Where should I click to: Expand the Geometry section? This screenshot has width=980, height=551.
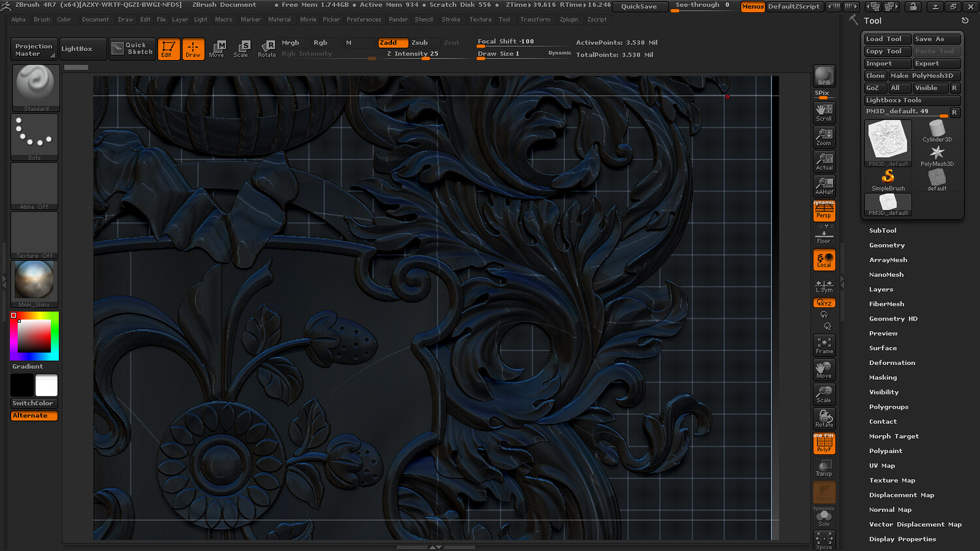pyautogui.click(x=887, y=245)
